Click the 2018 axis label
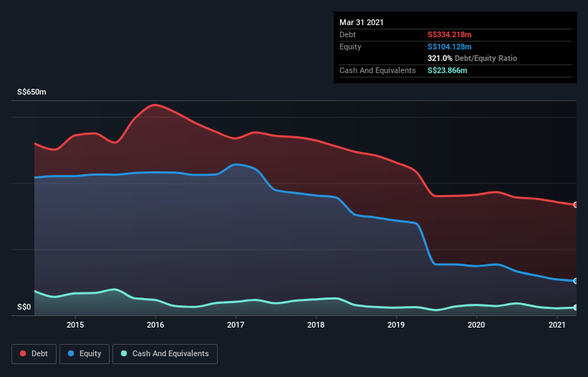This screenshot has height=377, width=588. coord(316,325)
